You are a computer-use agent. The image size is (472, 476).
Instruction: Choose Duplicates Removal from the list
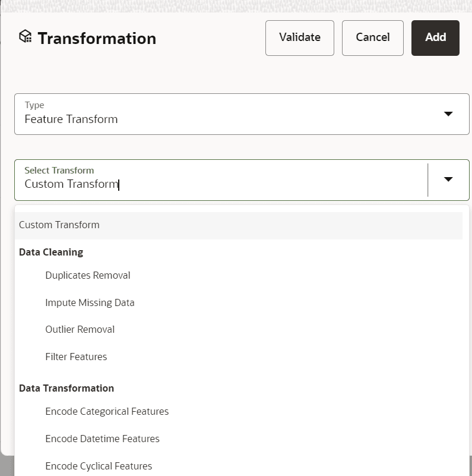coord(87,275)
